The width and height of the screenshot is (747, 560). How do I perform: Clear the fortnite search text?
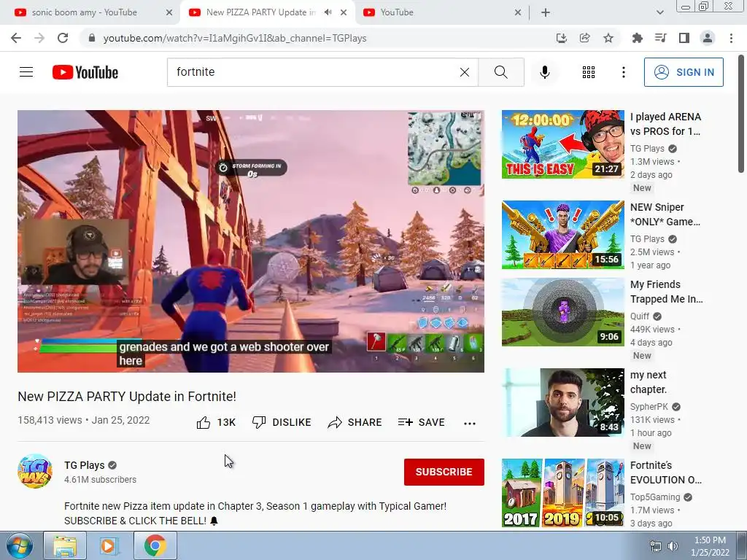465,72
